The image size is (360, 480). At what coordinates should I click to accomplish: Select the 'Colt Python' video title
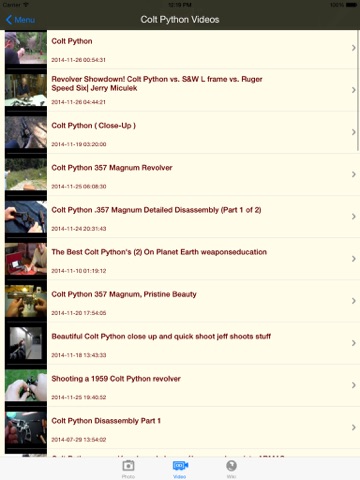click(72, 41)
